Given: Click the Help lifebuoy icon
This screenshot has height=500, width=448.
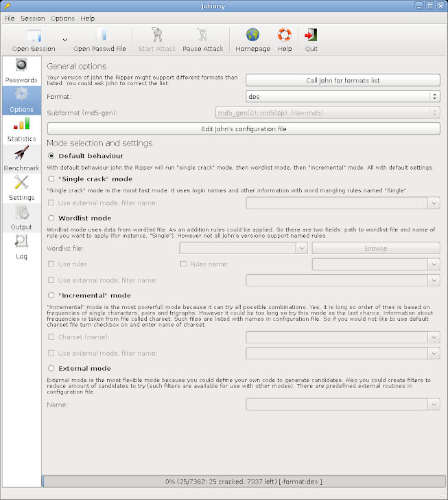Looking at the screenshot, I should point(285,35).
